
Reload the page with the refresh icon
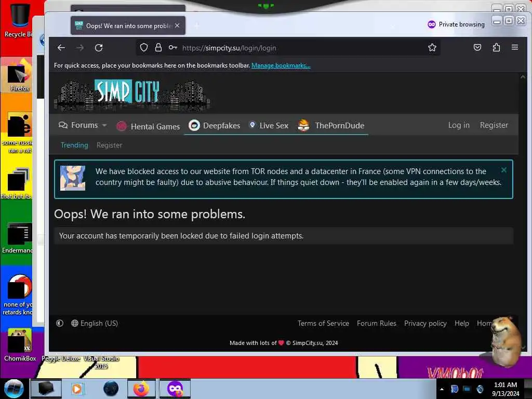click(99, 48)
